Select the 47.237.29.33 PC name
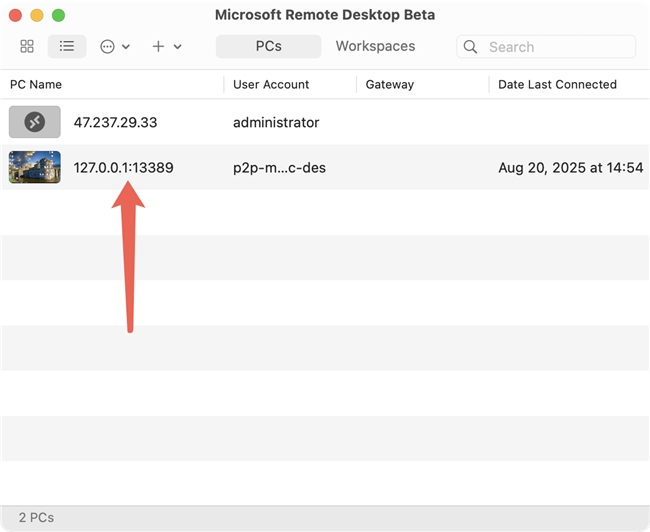The image size is (650, 532). coord(115,122)
